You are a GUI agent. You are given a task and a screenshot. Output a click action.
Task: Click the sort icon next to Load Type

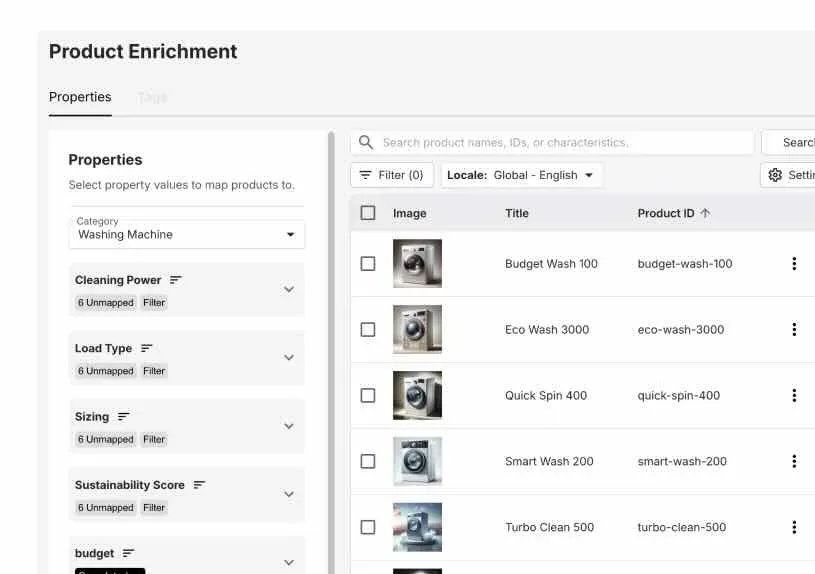coord(147,348)
